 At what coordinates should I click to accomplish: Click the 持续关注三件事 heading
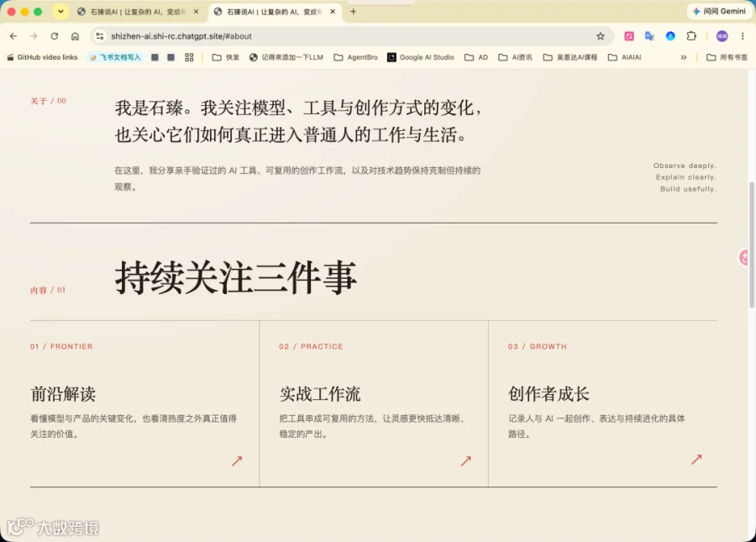point(236,277)
